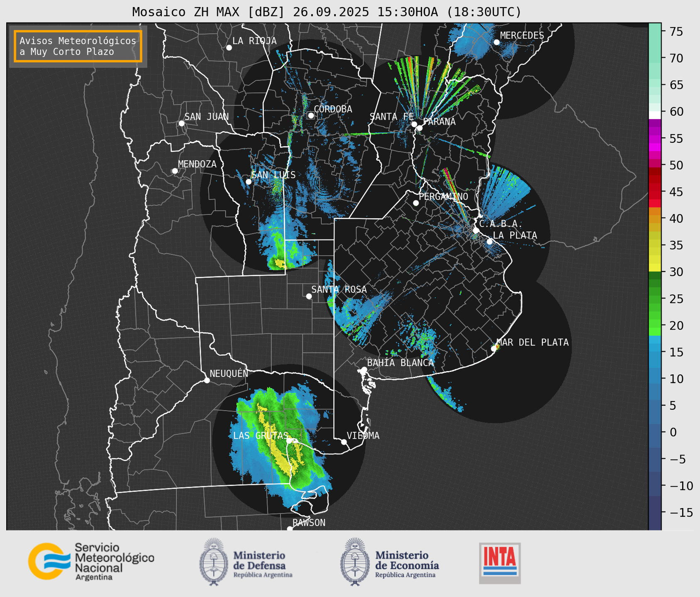700x597 pixels.
Task: Click the "RAWSON" map label
Action: point(309,523)
